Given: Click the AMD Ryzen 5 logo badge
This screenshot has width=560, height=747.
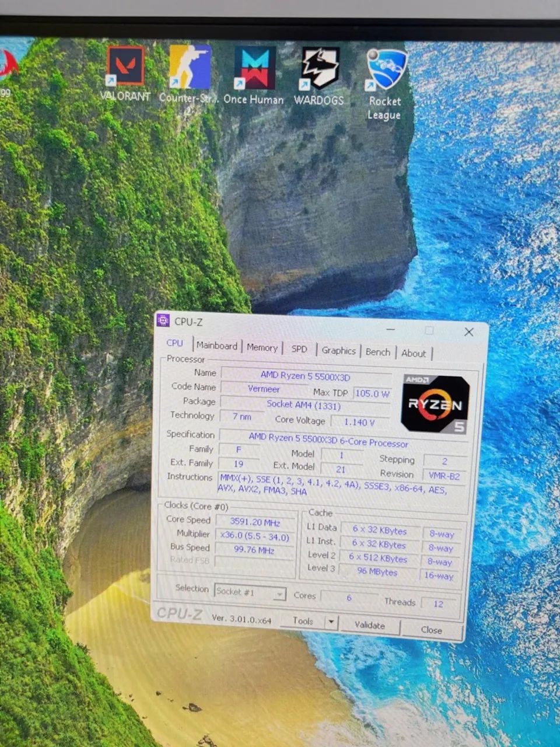Looking at the screenshot, I should pyautogui.click(x=435, y=404).
